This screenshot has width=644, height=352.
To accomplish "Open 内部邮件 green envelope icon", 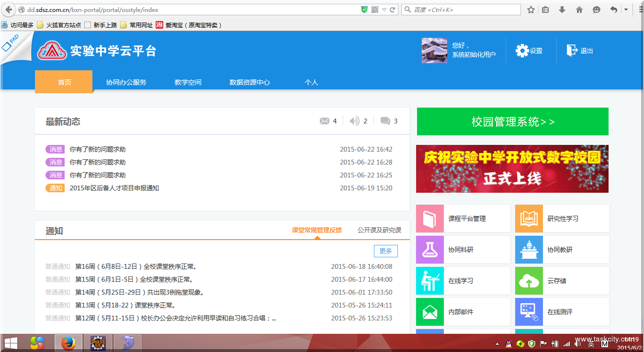I will click(429, 311).
